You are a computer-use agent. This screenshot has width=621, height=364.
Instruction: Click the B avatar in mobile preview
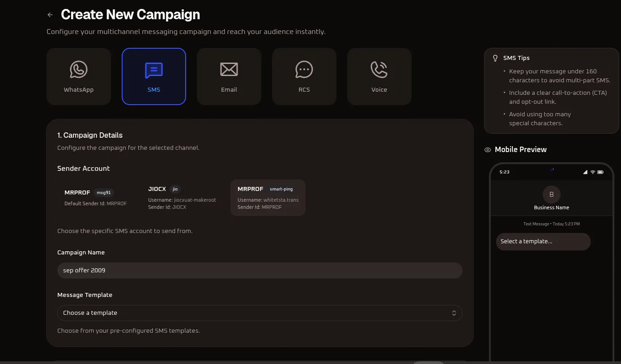pyautogui.click(x=552, y=195)
